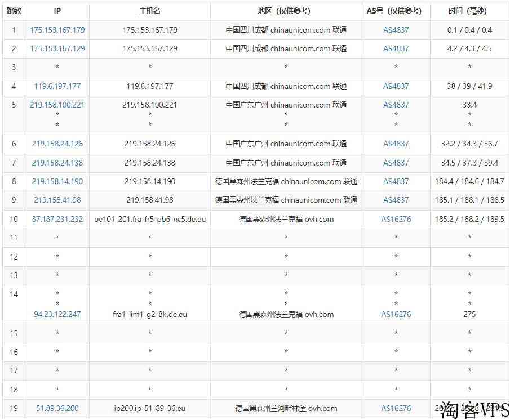Viewport: 510px width, 420px height.
Task: Select the time value 185.1 / 188.1 / 188.5
Action: [469, 200]
